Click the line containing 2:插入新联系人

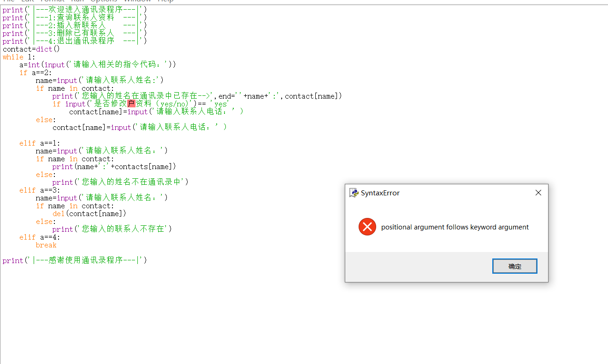(75, 25)
